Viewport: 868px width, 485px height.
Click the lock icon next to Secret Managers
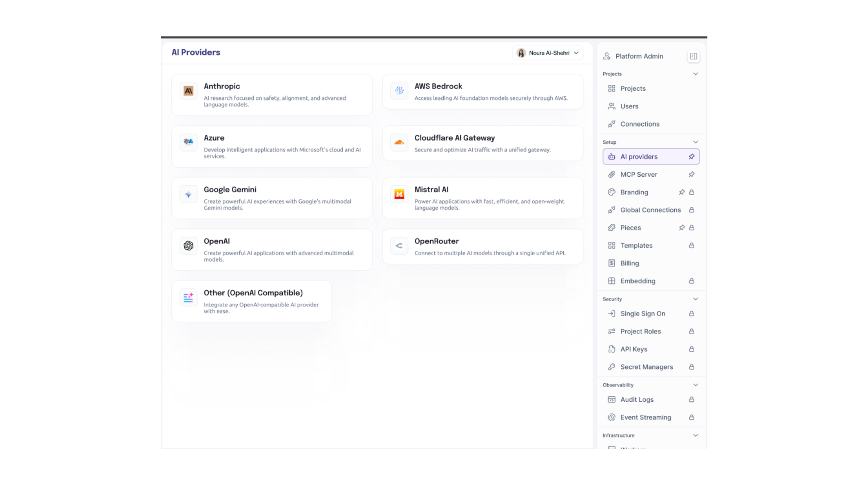pos(691,367)
